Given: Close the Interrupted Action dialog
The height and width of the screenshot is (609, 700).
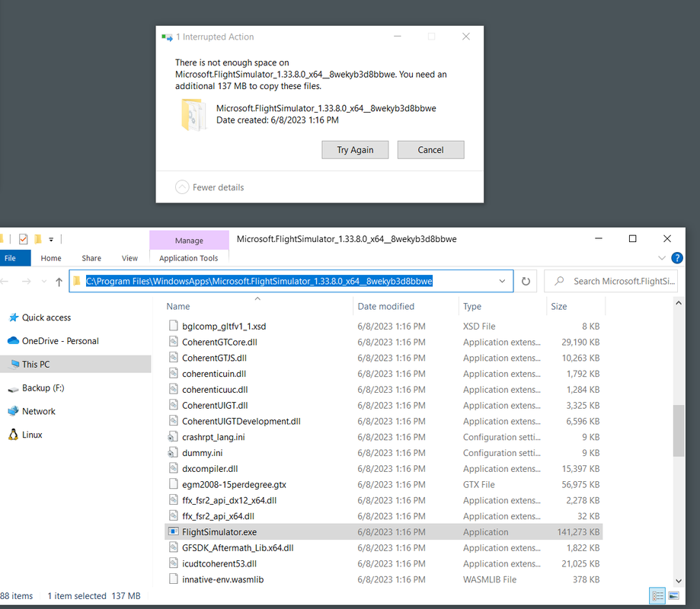Looking at the screenshot, I should pos(466,37).
